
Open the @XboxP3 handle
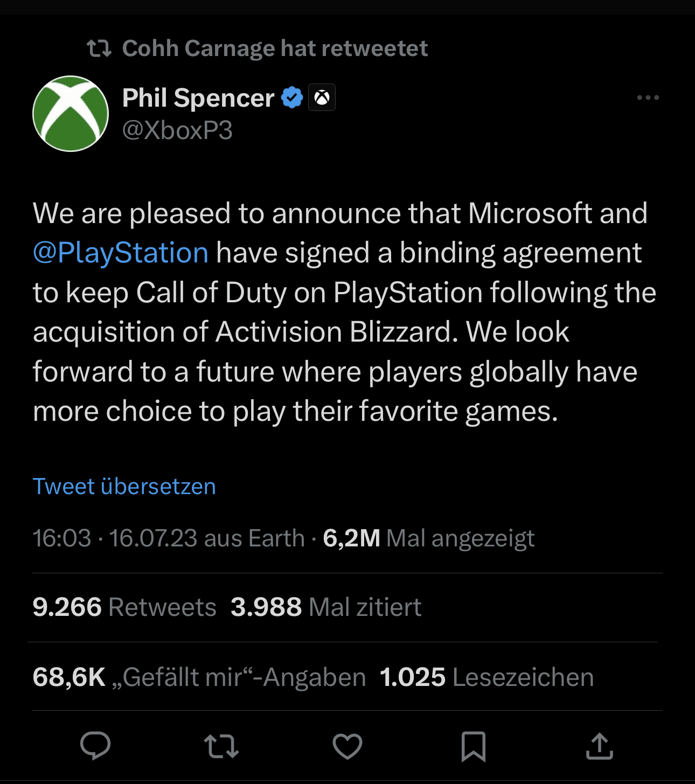point(177,130)
